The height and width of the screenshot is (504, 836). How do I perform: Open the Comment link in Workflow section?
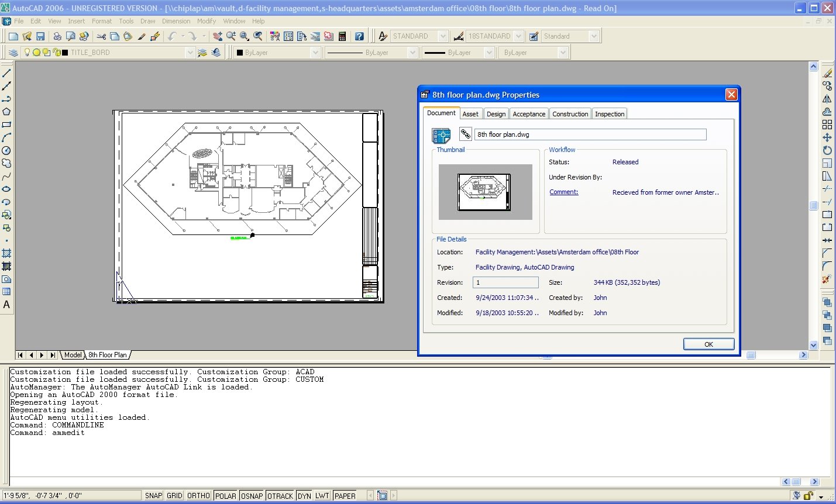click(563, 192)
